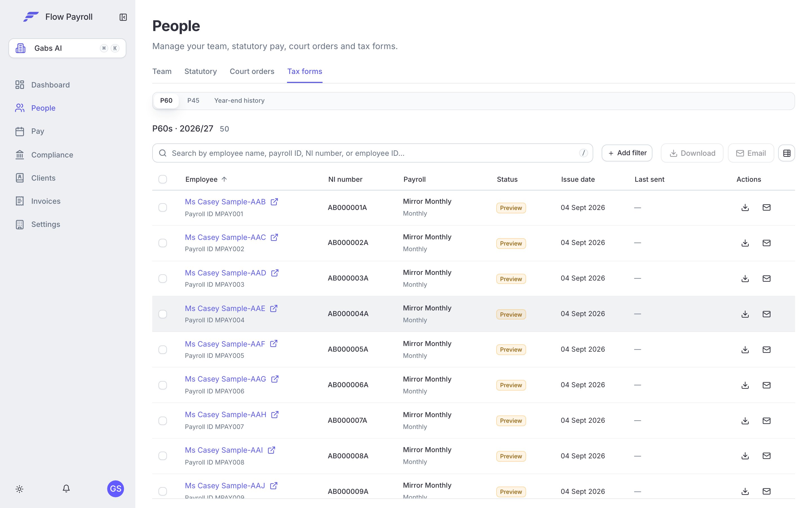Email P60 to Casey Sample-AAE
812x508 pixels.
[x=766, y=314]
